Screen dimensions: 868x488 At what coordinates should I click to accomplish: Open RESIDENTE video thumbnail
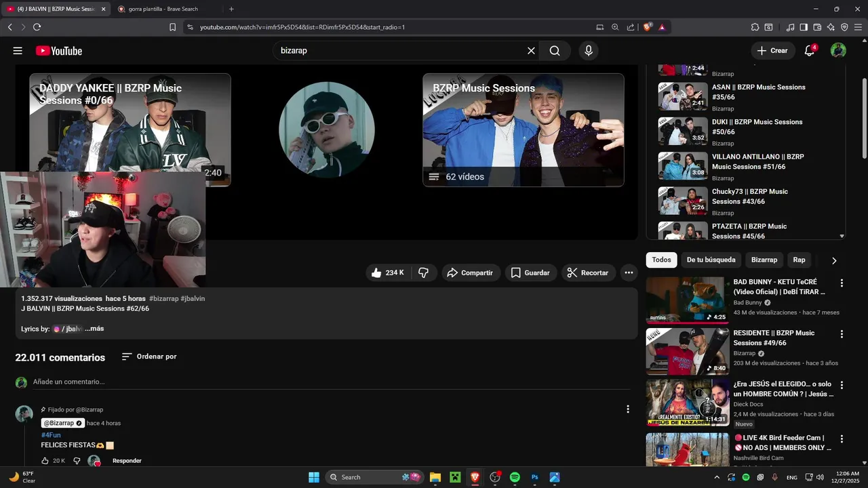pos(688,351)
